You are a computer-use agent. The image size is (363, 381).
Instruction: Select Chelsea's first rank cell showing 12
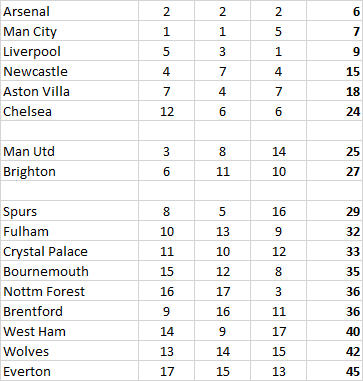pyautogui.click(x=166, y=111)
